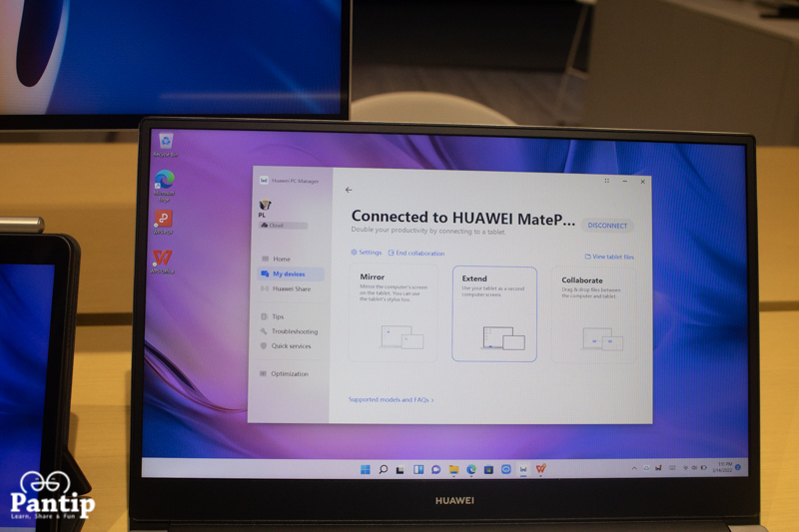Click the PC Manager tray icon
Screen dimensions: 799x532
click(658, 468)
